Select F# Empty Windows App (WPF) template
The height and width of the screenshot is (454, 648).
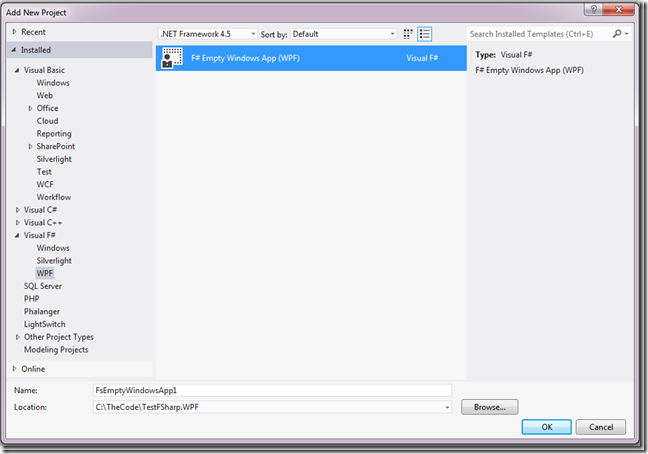pos(311,58)
